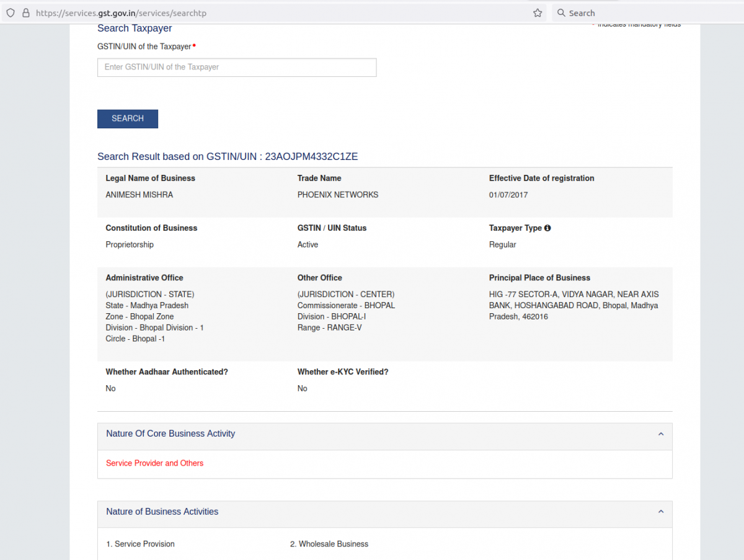Image resolution: width=744 pixels, height=560 pixels.
Task: Click the Nature of Business Activities title
Action: pos(162,512)
